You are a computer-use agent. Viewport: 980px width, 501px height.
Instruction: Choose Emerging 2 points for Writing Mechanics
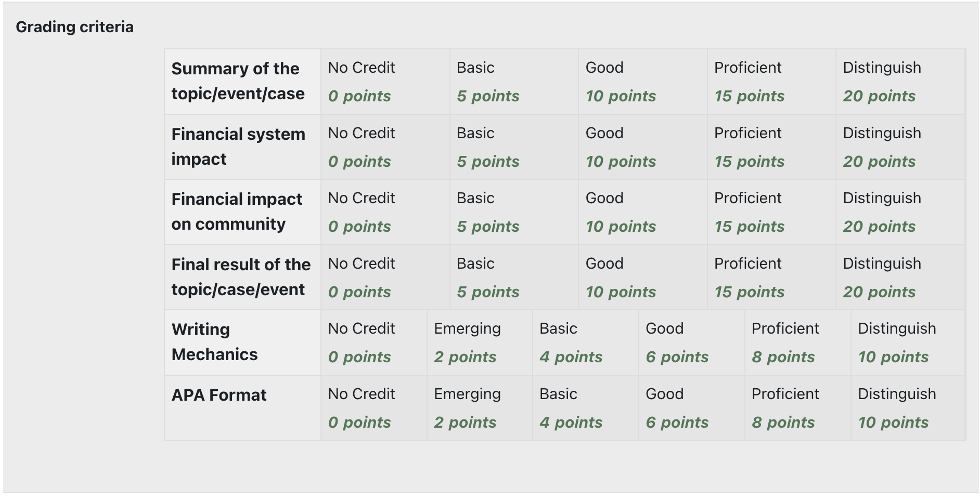480,343
